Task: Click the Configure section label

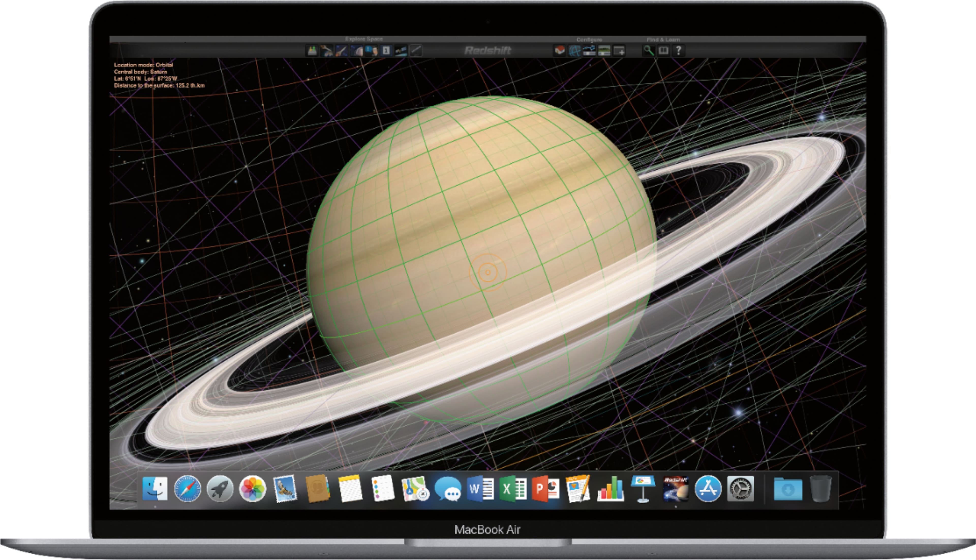Action: (590, 40)
